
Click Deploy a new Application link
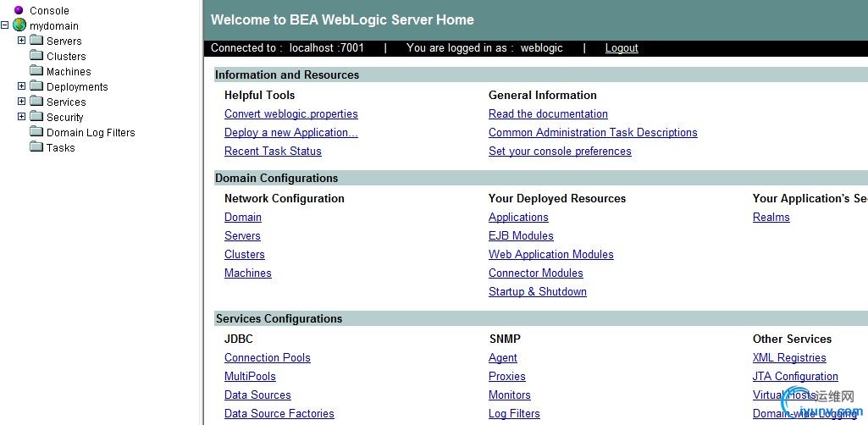(290, 133)
